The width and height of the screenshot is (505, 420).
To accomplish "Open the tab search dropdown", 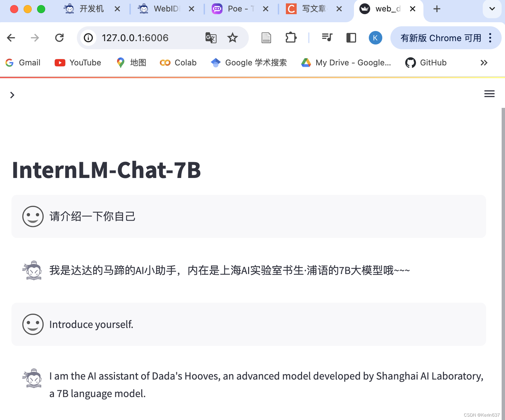I will [x=492, y=9].
